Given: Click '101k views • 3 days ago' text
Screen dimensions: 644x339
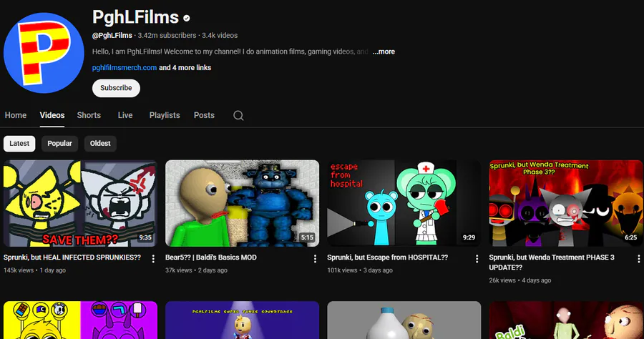Looking at the screenshot, I should [360, 270].
